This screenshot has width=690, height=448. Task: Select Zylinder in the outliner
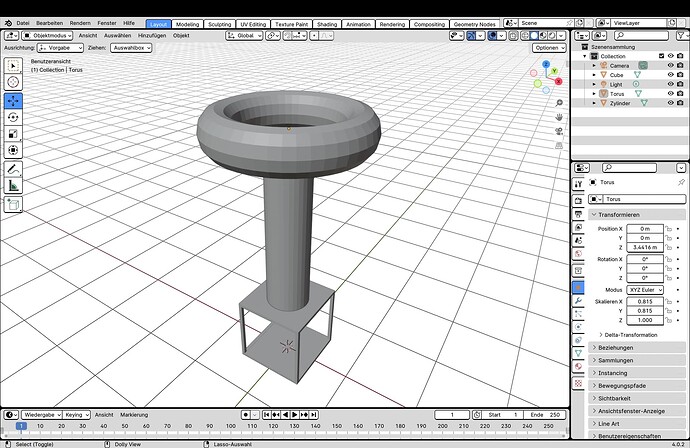coord(620,103)
